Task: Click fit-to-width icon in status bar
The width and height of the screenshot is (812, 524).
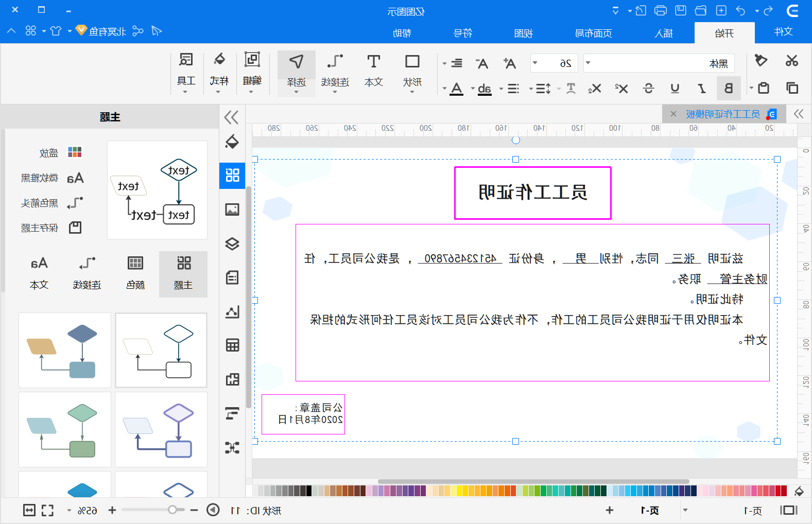Action: pos(29,510)
